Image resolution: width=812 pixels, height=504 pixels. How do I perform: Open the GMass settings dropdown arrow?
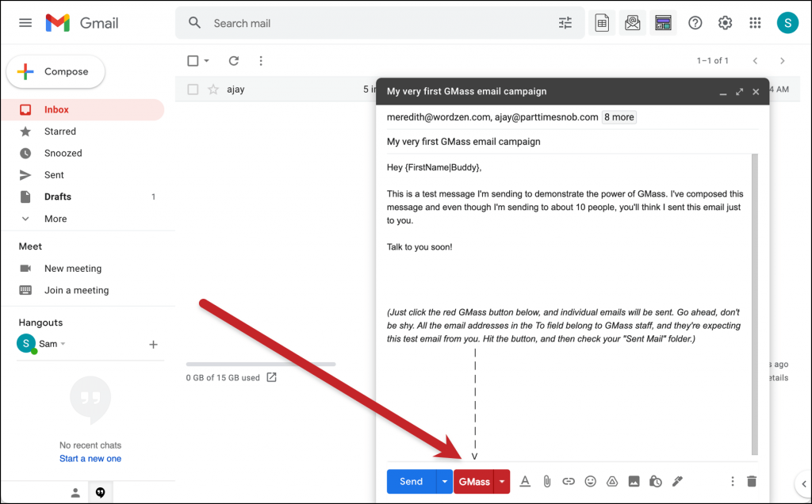[501, 481]
